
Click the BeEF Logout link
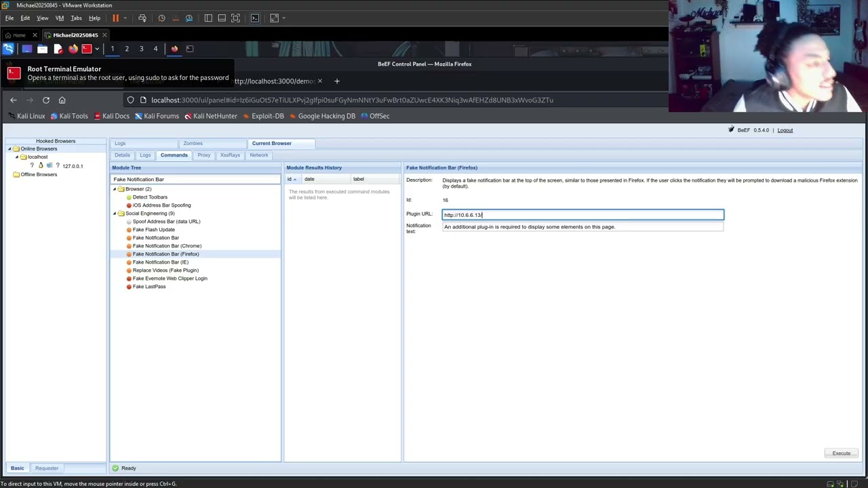click(785, 130)
